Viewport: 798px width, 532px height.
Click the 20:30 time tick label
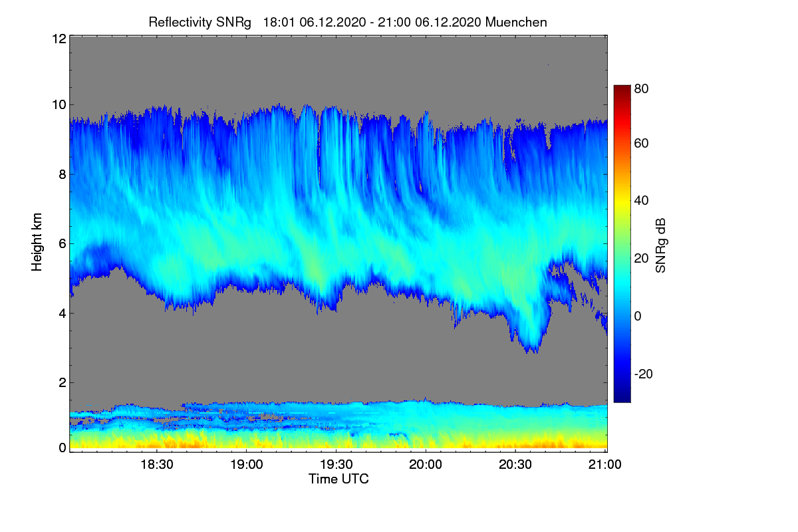pyautogui.click(x=515, y=465)
